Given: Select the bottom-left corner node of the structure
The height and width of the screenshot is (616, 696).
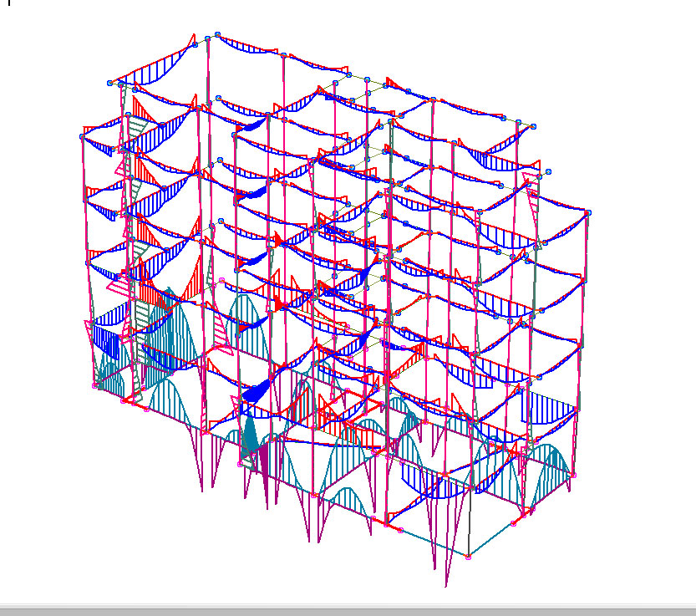Looking at the screenshot, I should tap(94, 385).
